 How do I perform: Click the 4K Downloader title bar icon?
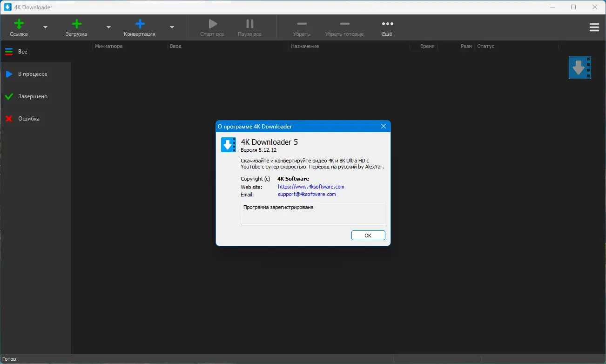8,7
